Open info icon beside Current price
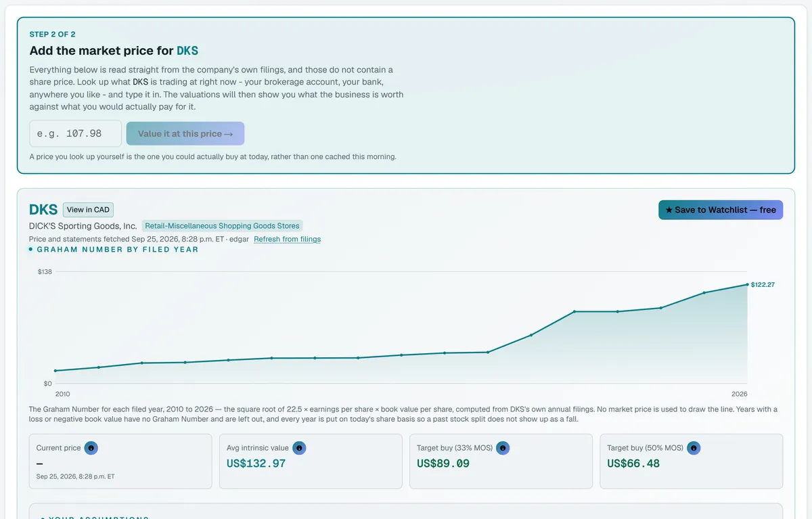Screen dimensions: 812x519 (91, 448)
